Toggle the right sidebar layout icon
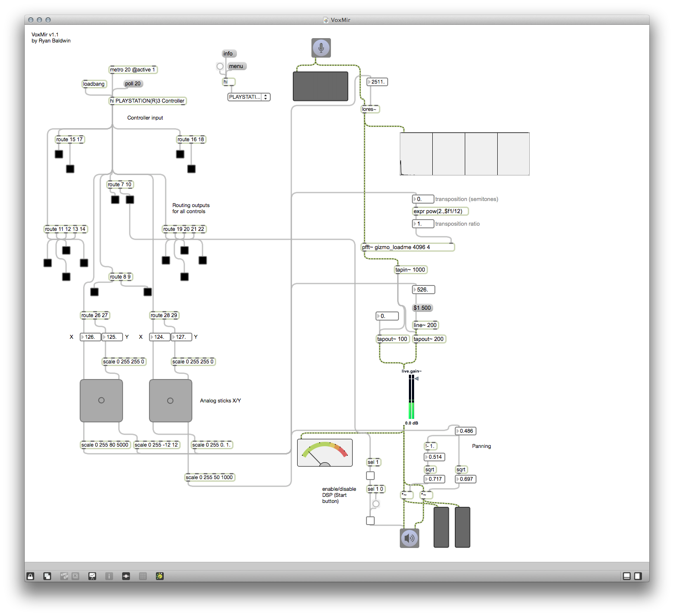Screen dimensions: 674x616 [638, 576]
